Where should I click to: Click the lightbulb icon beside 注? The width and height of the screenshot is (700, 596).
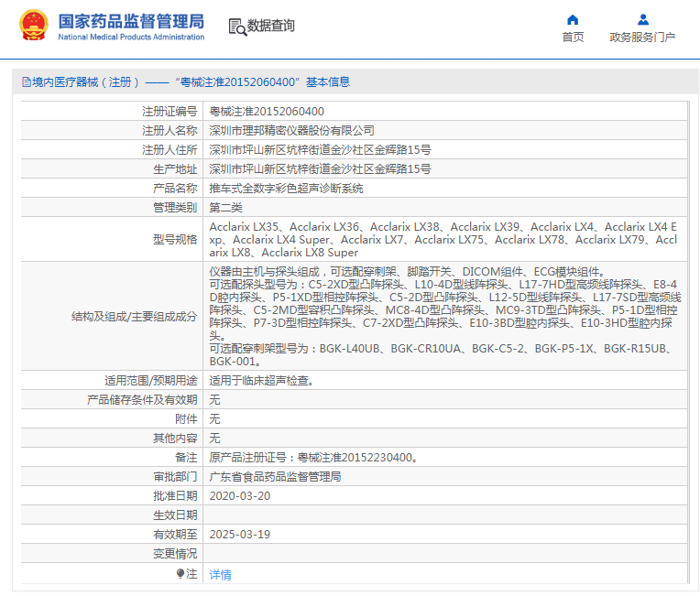coord(180,573)
